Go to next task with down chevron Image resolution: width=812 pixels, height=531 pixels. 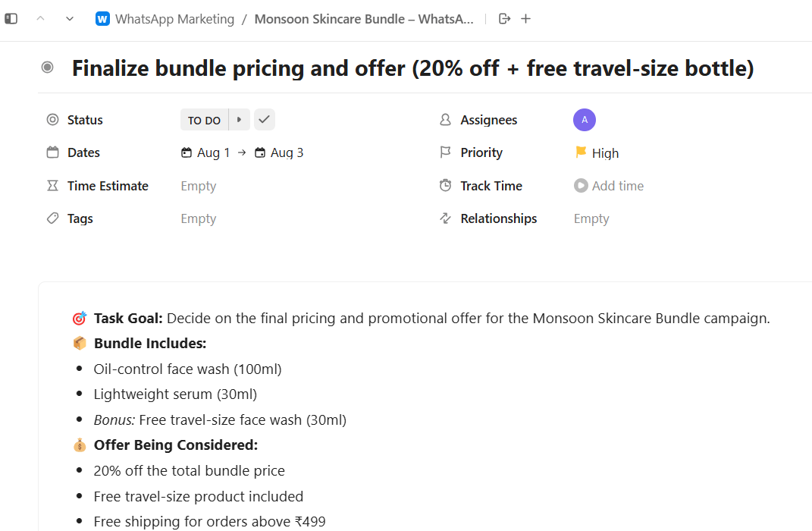coord(70,19)
